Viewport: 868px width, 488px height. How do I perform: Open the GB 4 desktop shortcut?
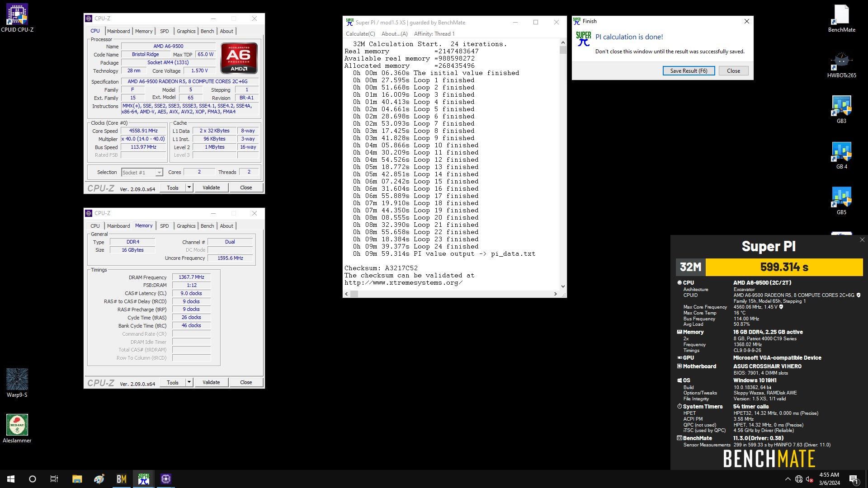tap(841, 155)
